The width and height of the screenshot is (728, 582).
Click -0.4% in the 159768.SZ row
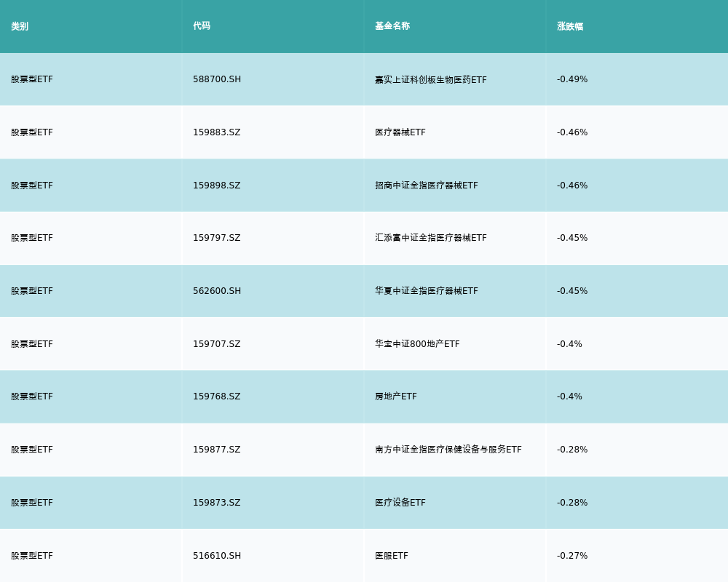coord(569,396)
